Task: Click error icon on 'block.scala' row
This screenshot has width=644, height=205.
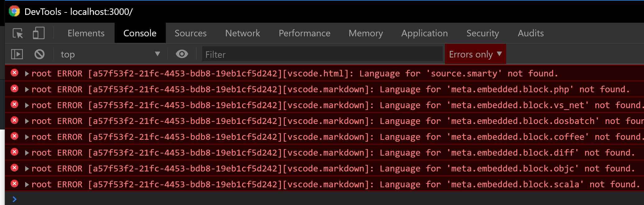Action: pyautogui.click(x=14, y=184)
